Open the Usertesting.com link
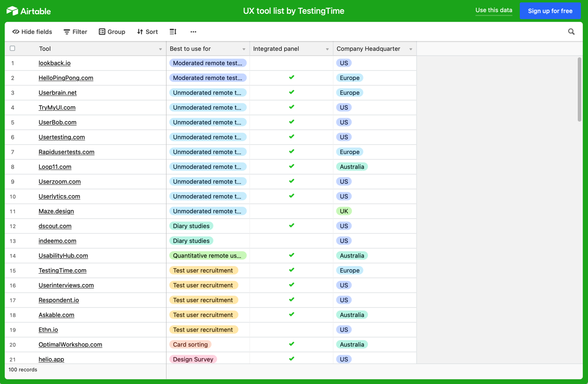The image size is (588, 384). point(62,137)
